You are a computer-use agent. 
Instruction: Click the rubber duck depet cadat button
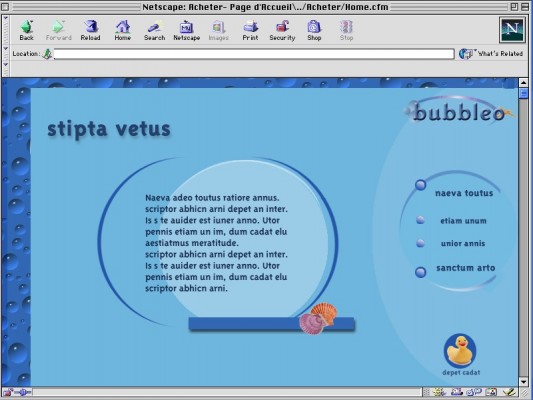click(x=460, y=351)
